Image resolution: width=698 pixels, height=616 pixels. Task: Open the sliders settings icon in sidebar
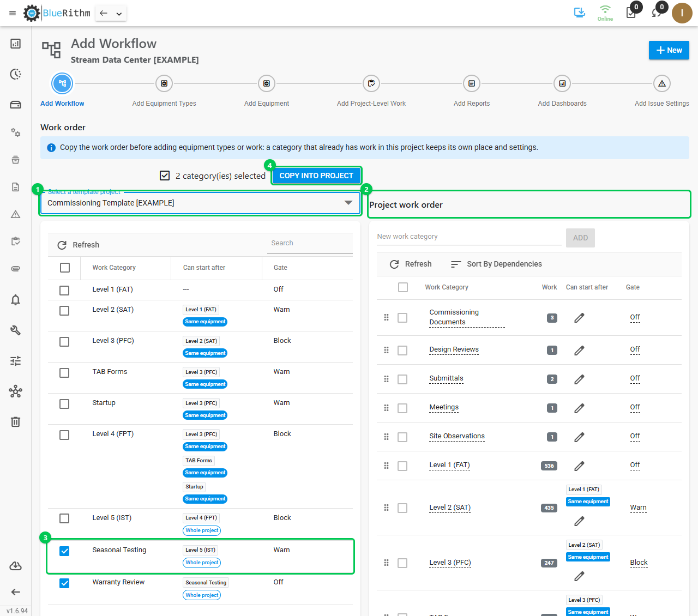(x=15, y=360)
